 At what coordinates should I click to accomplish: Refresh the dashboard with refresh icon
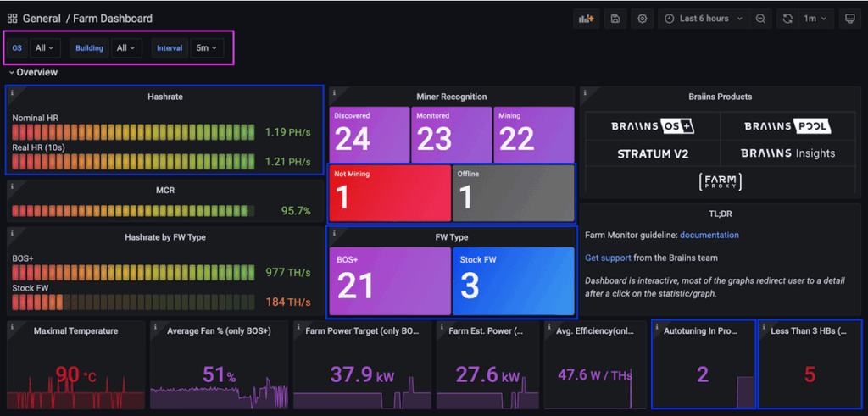[787, 19]
